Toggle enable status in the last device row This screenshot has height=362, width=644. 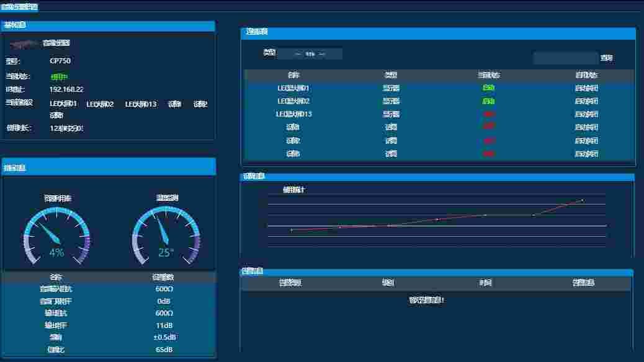(x=586, y=154)
